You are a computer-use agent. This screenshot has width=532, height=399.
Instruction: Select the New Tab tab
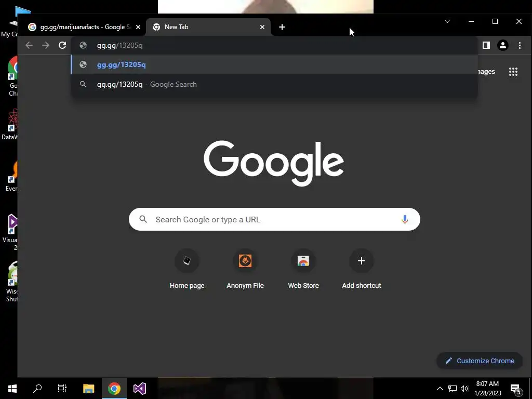pos(208,27)
